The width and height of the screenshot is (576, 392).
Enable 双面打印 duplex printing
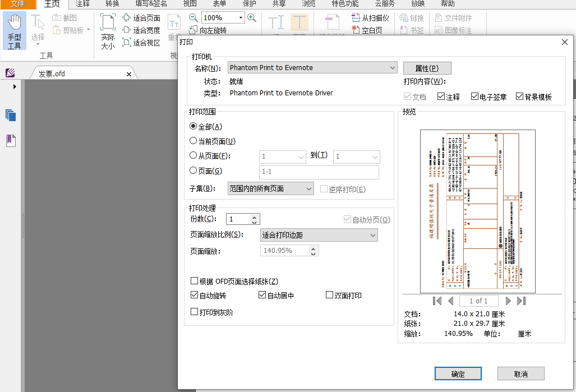pos(330,295)
